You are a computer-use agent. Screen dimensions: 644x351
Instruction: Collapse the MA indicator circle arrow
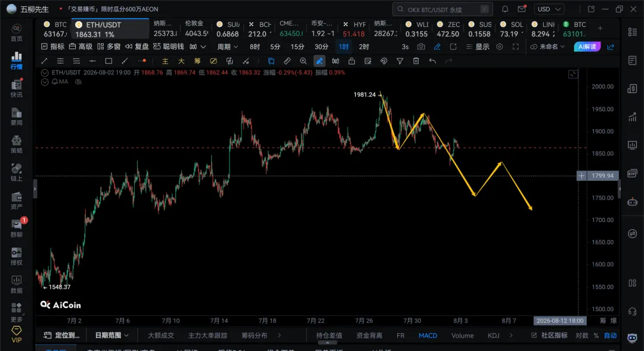coord(45,82)
